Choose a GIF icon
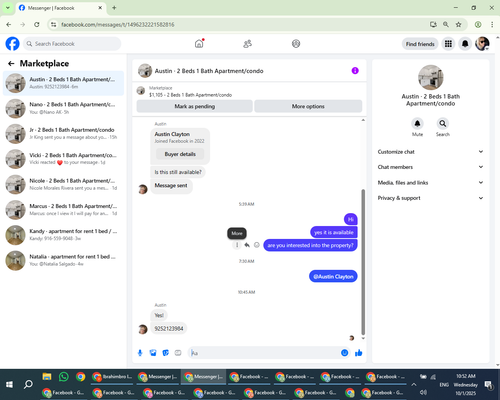This screenshot has width=500, height=400. [x=178, y=353]
